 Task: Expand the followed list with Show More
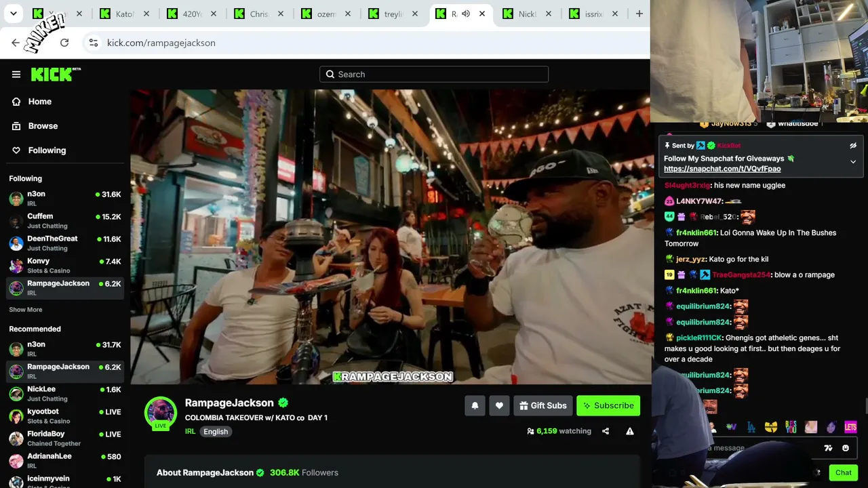[26, 310]
